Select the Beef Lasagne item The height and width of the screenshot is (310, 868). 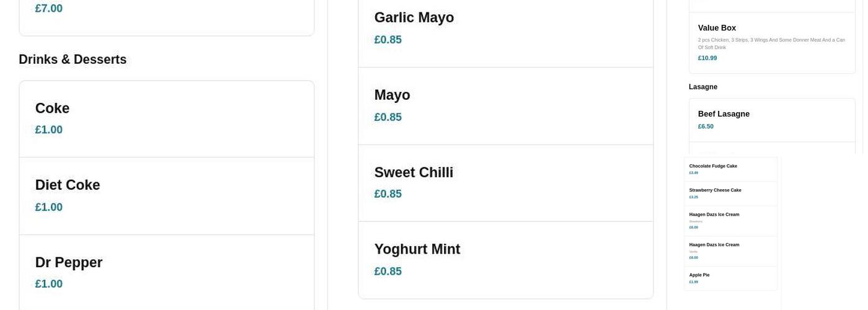724,114
